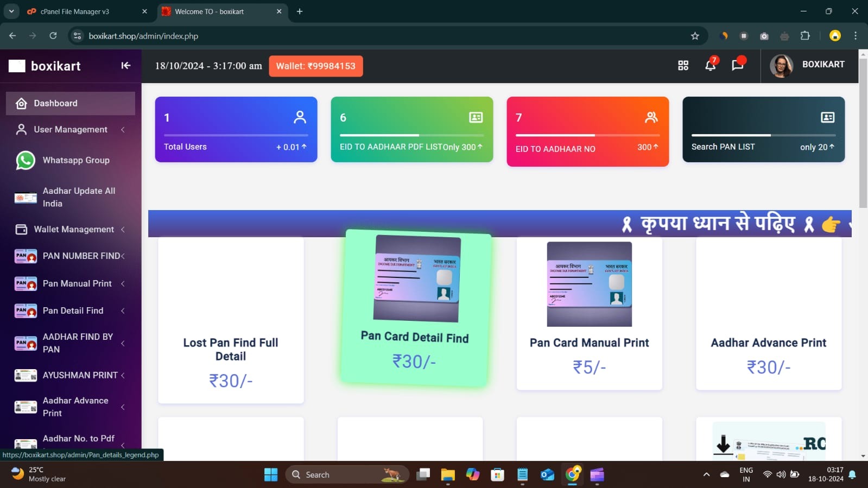Screen dimensions: 868x488
Task: Click the boxikart logo text
Action: (56, 66)
